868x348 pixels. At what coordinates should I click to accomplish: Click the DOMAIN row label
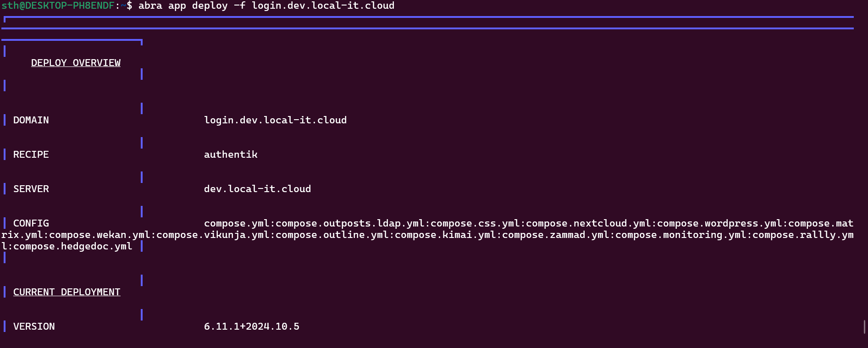point(31,120)
